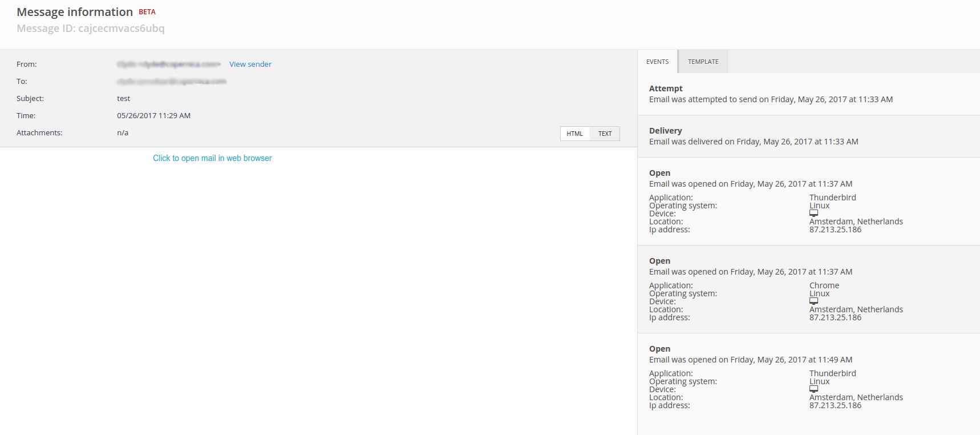The image size is (980, 435).
Task: Switch message view to HTML
Action: tap(574, 134)
